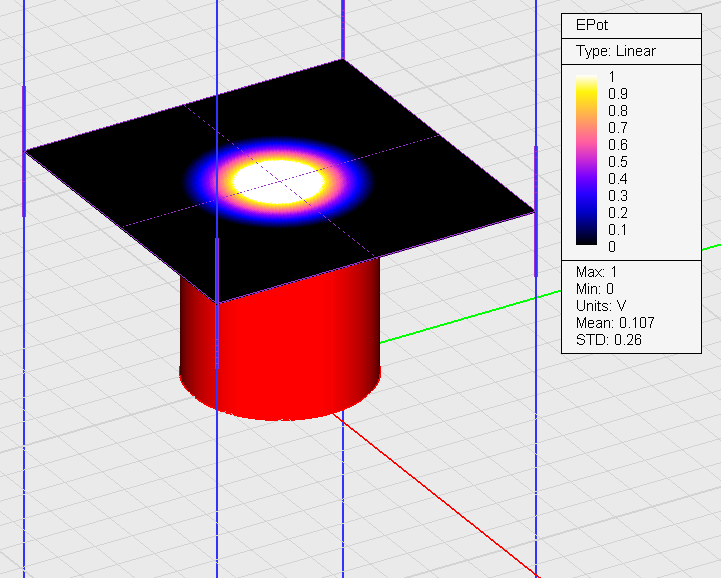Viewport: 721px width, 578px height.
Task: Click the 0.9 tick label on color scale
Action: [618, 94]
